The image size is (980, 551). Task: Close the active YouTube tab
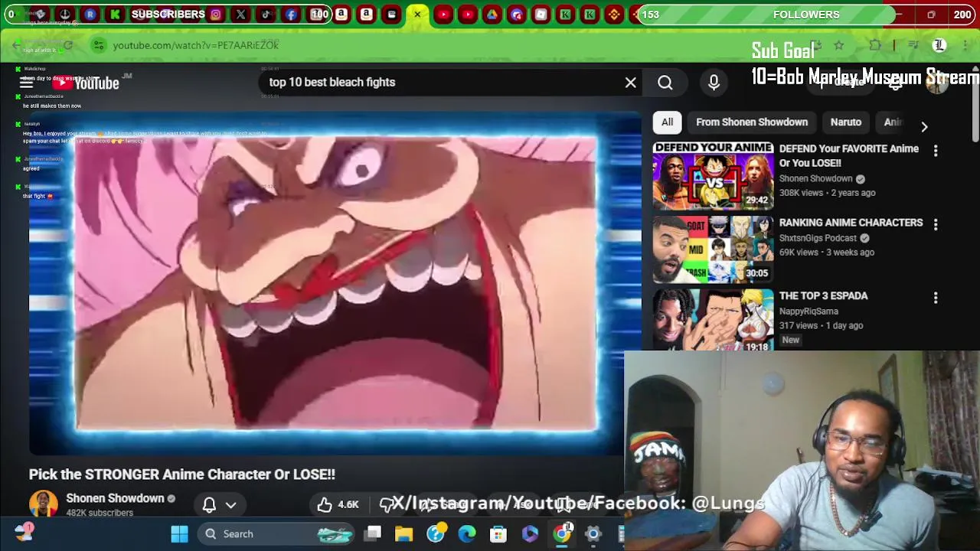pos(417,14)
